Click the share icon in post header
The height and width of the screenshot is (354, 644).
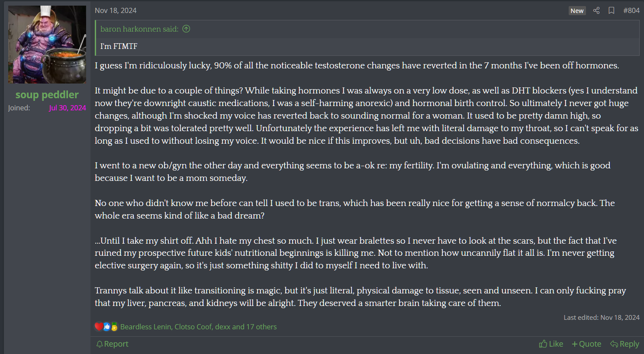596,10
